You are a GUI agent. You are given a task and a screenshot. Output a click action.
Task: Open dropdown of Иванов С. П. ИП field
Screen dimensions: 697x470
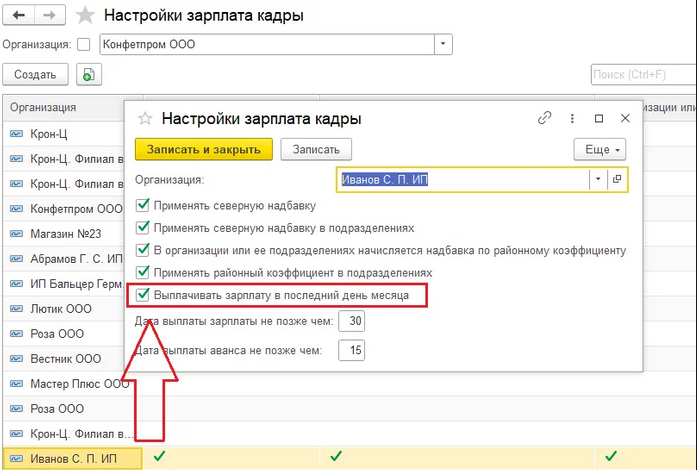click(598, 179)
